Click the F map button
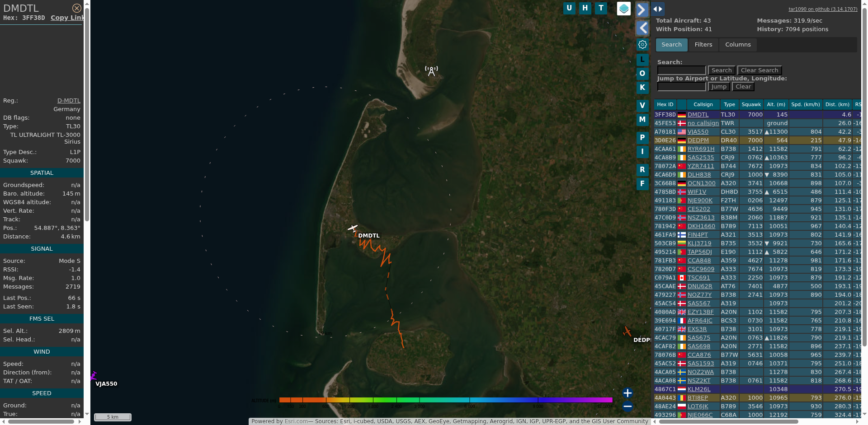This screenshot has width=868, height=425. click(x=642, y=183)
